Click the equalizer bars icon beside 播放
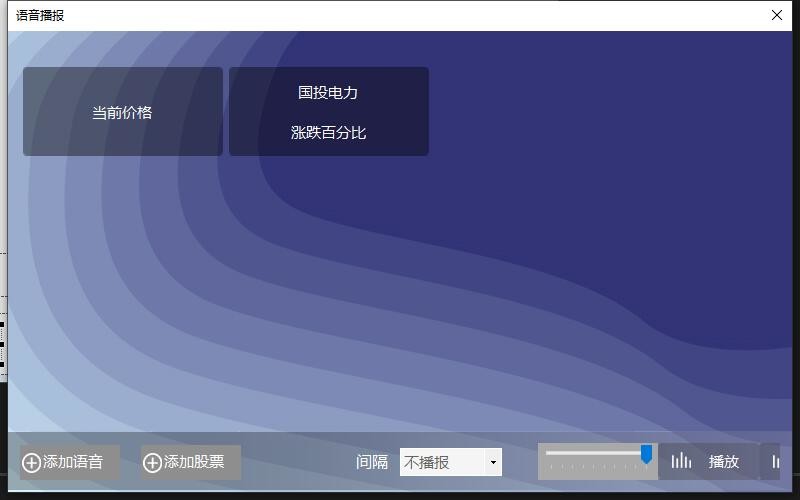Viewport: 800px width, 500px height. [681, 461]
